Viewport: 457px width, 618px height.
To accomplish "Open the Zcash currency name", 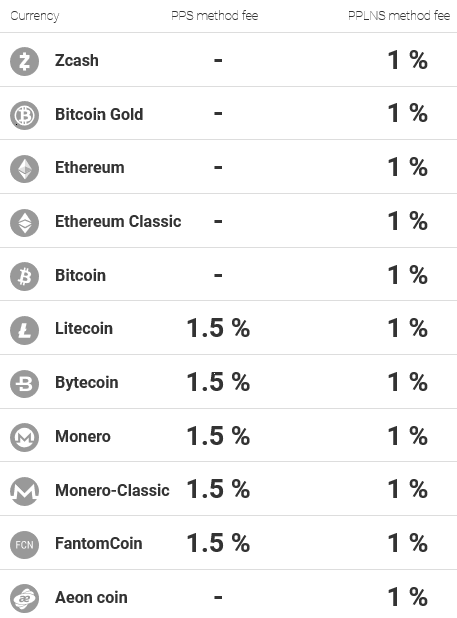I will pos(77,60).
